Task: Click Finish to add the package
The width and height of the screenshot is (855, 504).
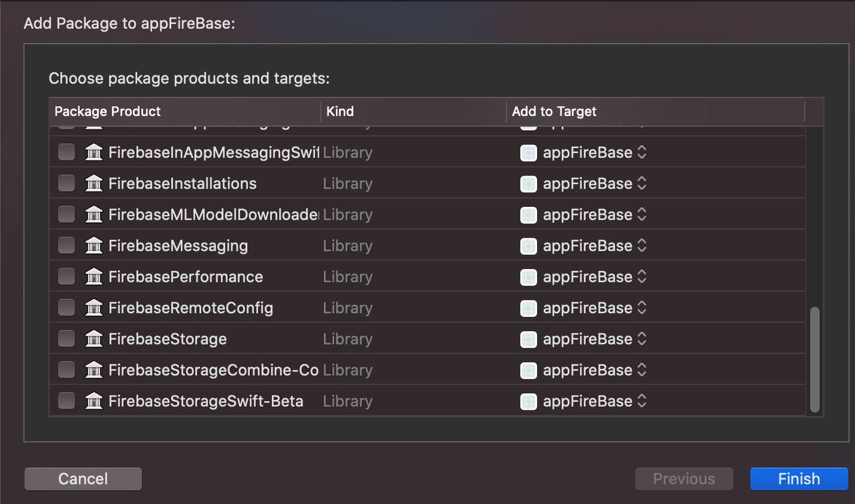Action: [799, 479]
